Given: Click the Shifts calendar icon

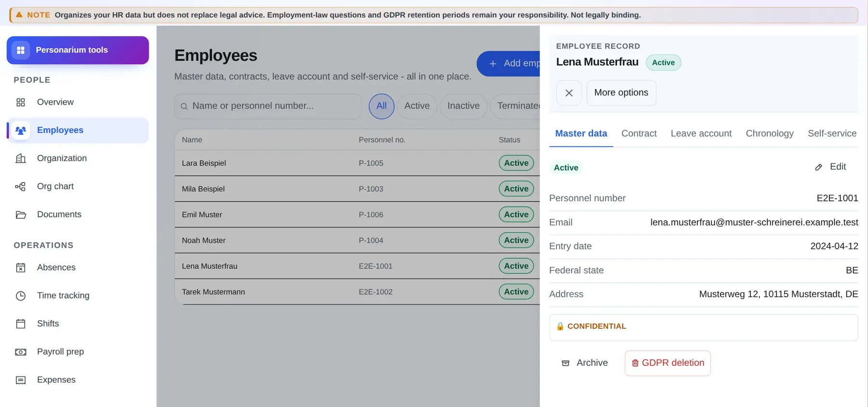Looking at the screenshot, I should (21, 324).
